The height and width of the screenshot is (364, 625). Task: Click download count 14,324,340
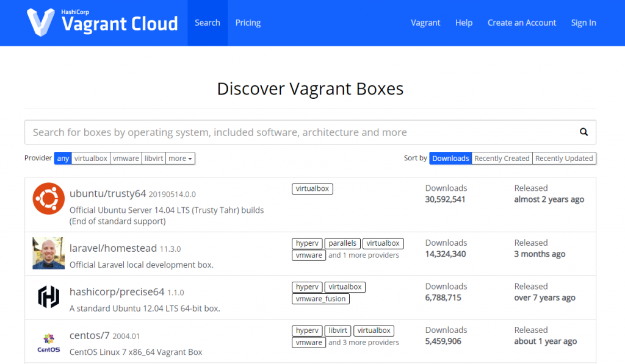click(x=445, y=254)
